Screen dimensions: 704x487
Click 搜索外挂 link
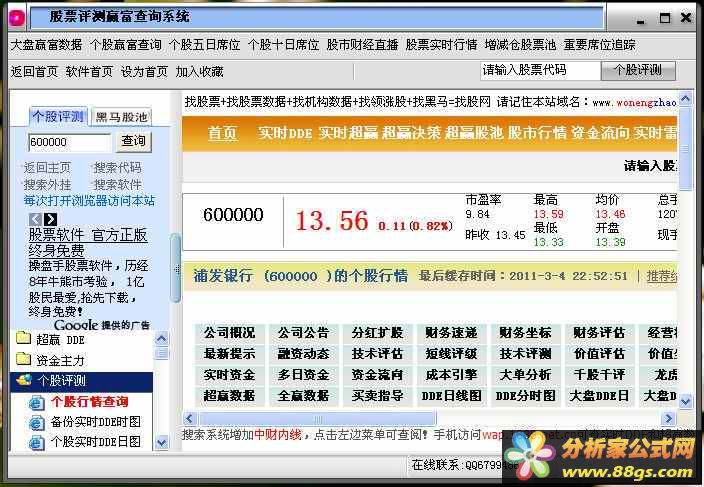pos(47,184)
